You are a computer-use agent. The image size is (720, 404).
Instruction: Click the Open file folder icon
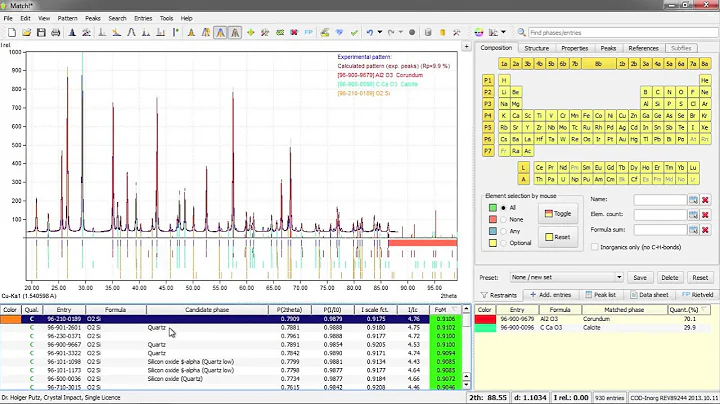[27, 33]
